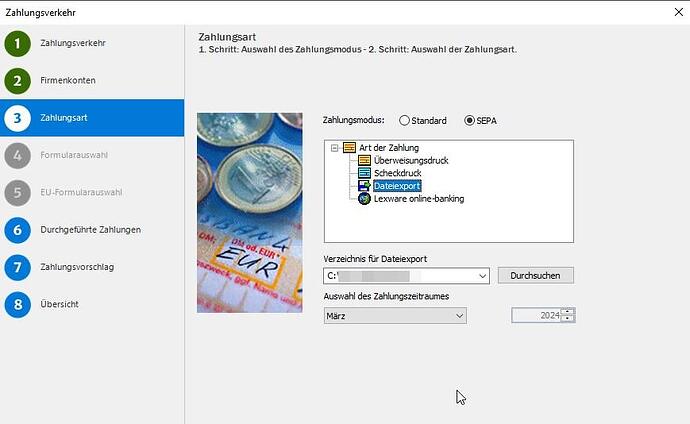The image size is (690, 424).
Task: Click the Überweisungsdruck tree icon
Action: click(x=364, y=160)
